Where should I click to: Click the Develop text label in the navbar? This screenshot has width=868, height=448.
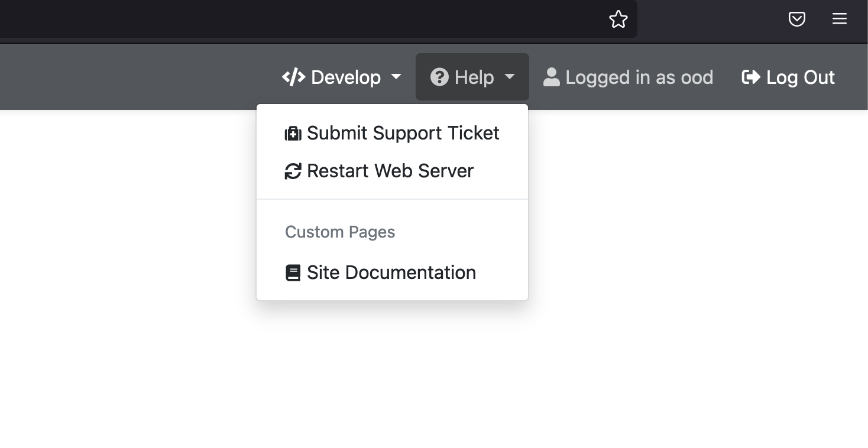point(346,77)
